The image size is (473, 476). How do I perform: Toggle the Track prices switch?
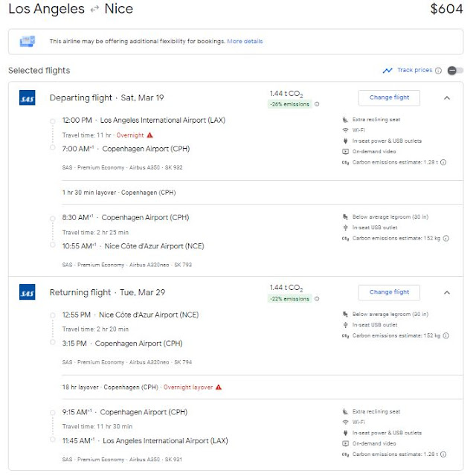[x=455, y=71]
